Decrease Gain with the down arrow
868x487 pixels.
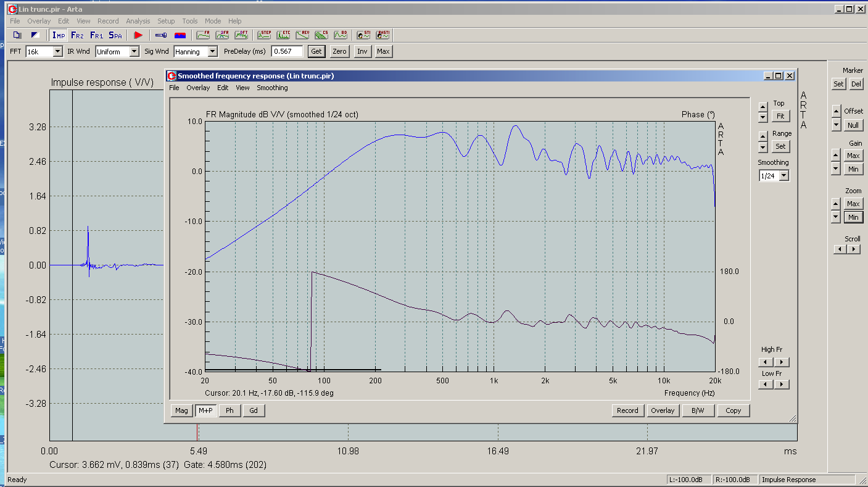coord(836,168)
